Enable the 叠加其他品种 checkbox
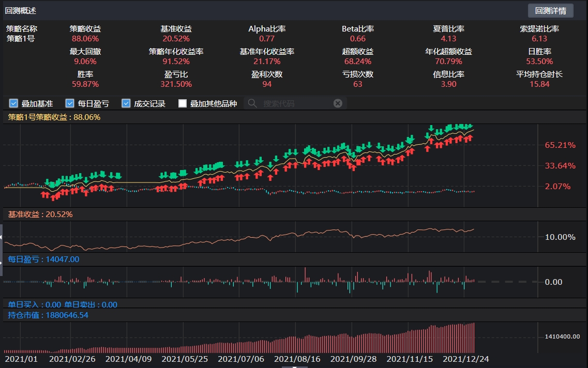Screen dimensions: 588x368 tap(182, 103)
